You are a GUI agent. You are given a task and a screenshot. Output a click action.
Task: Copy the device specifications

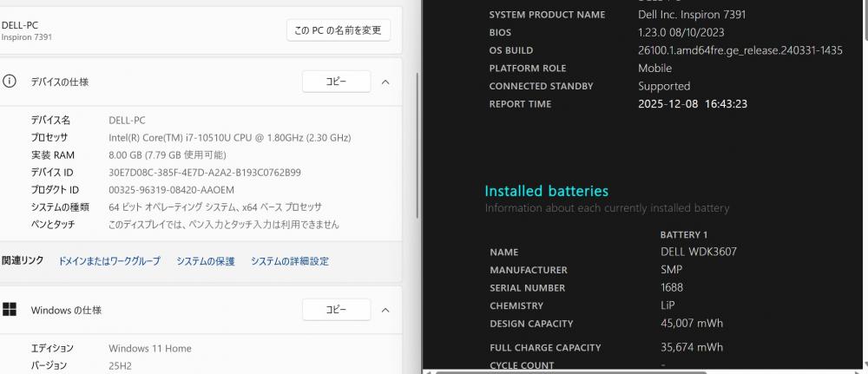point(336,82)
